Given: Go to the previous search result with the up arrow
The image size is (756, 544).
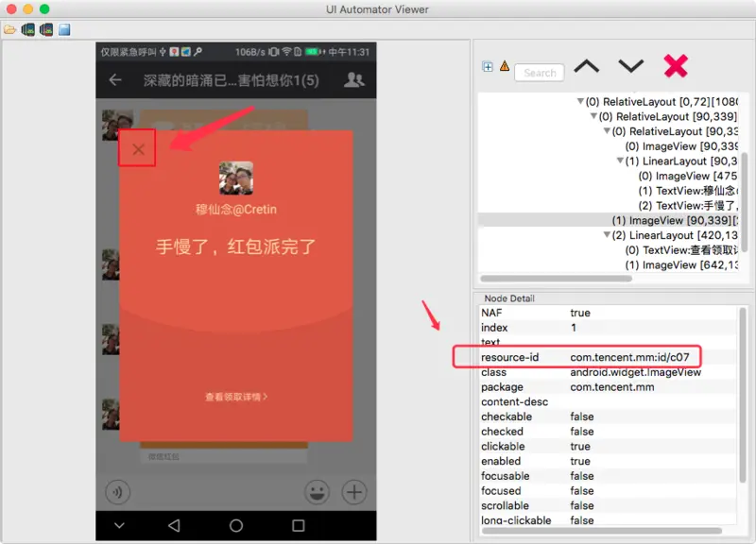Looking at the screenshot, I should 586,66.
